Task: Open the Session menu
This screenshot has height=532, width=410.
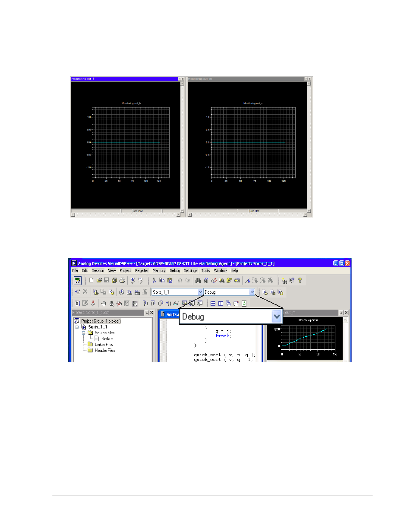Action: tap(98, 270)
